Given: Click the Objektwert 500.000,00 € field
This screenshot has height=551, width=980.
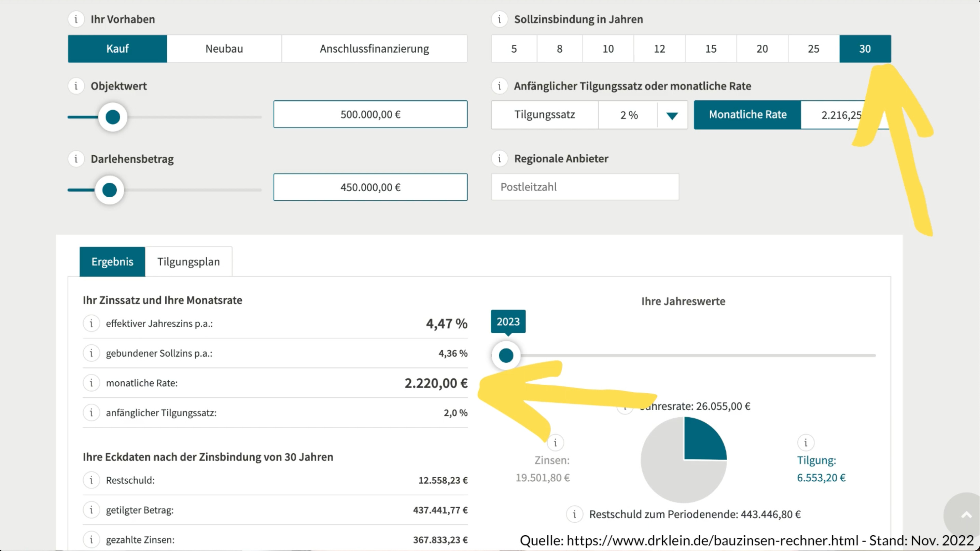Looking at the screenshot, I should [x=370, y=114].
